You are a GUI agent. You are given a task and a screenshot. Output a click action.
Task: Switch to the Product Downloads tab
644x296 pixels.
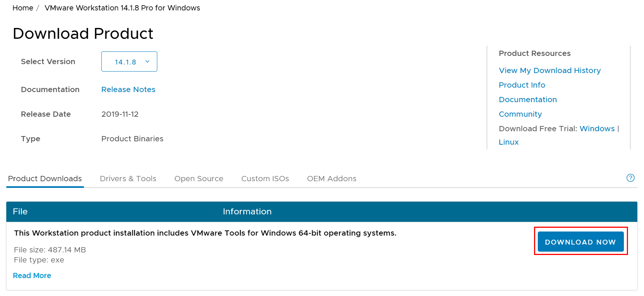45,179
